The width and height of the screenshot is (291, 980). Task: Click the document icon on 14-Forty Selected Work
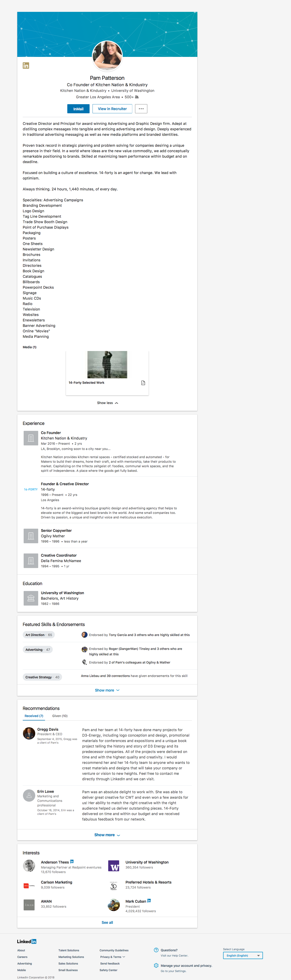tap(143, 383)
